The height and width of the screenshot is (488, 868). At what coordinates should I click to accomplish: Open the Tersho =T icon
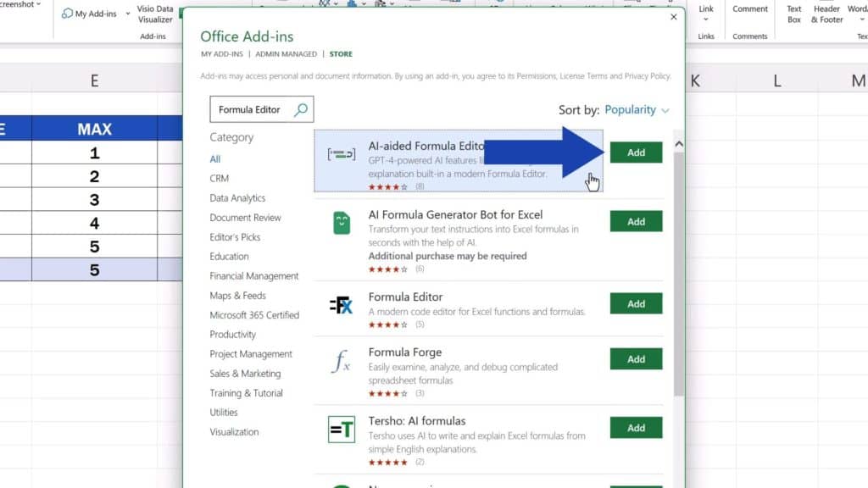342,430
